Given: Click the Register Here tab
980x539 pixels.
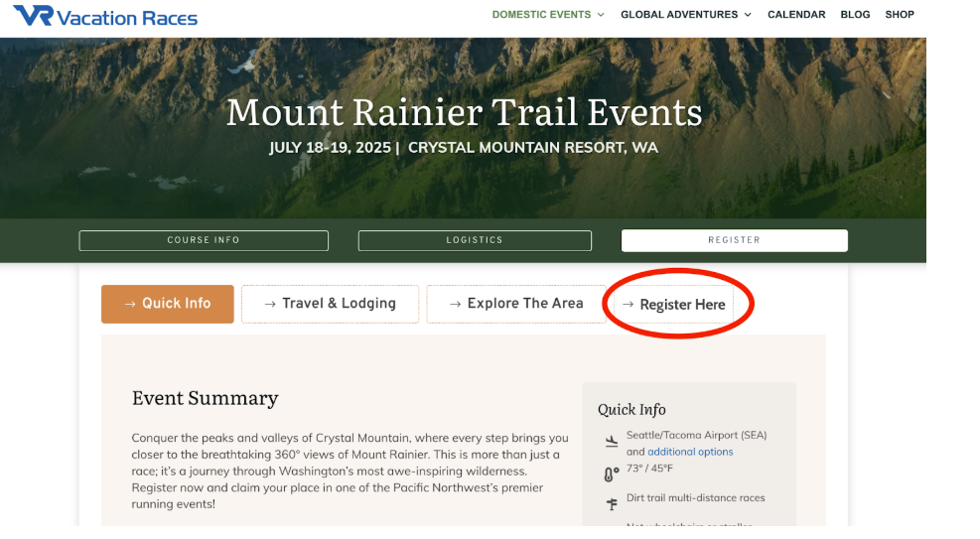Looking at the screenshot, I should pos(674,305).
